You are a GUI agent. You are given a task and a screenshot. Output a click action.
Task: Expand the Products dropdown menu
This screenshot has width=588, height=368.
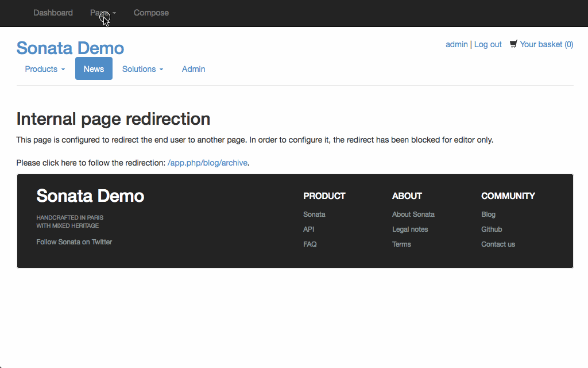45,69
